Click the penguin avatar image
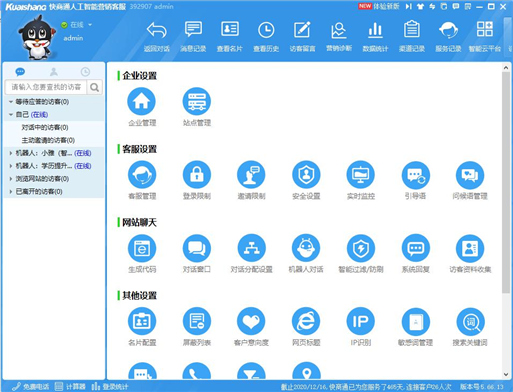The width and height of the screenshot is (513, 392). [37, 37]
